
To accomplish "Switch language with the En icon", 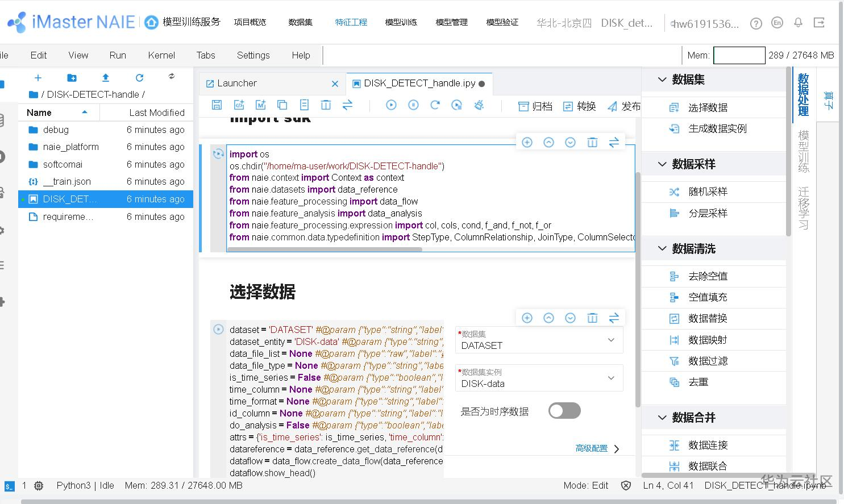I will tap(777, 23).
